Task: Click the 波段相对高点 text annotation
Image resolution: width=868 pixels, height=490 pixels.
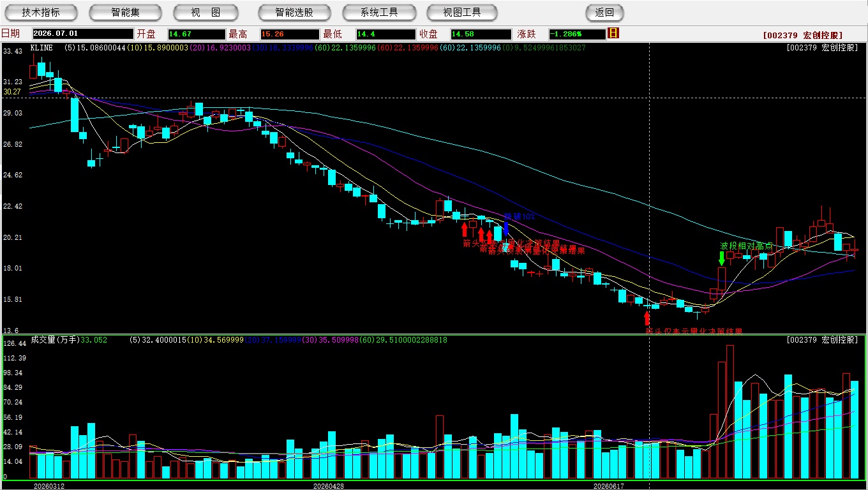Action: (746, 246)
